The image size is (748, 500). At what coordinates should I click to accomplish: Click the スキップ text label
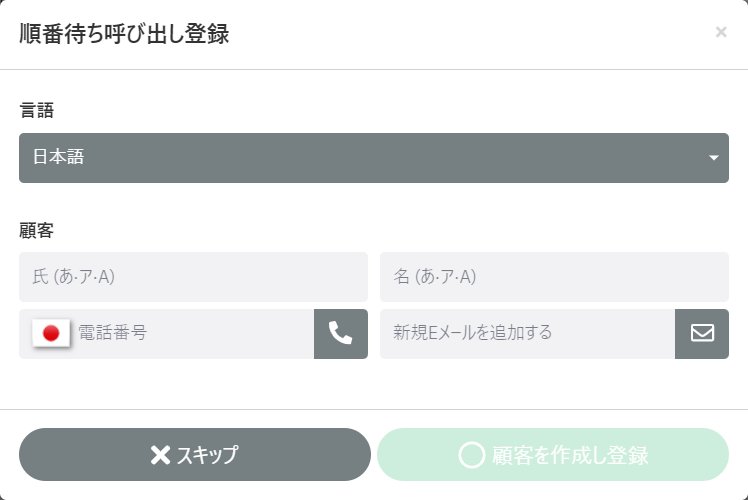[x=208, y=456]
